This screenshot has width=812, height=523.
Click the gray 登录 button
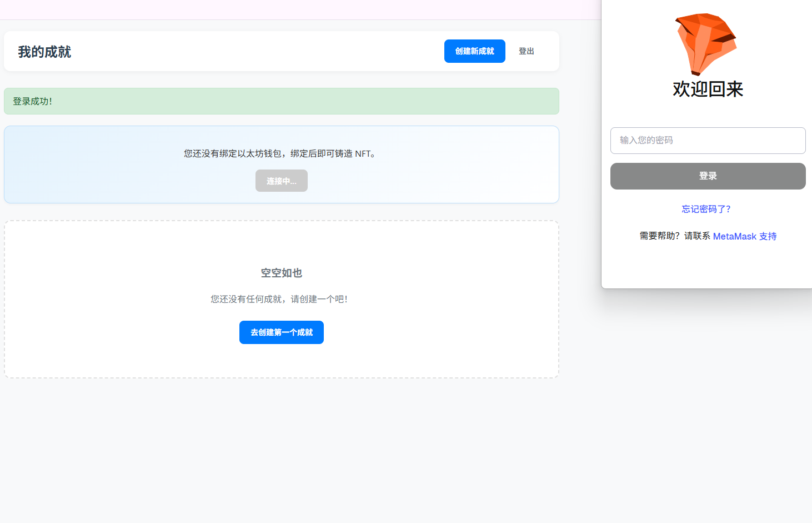click(x=708, y=176)
